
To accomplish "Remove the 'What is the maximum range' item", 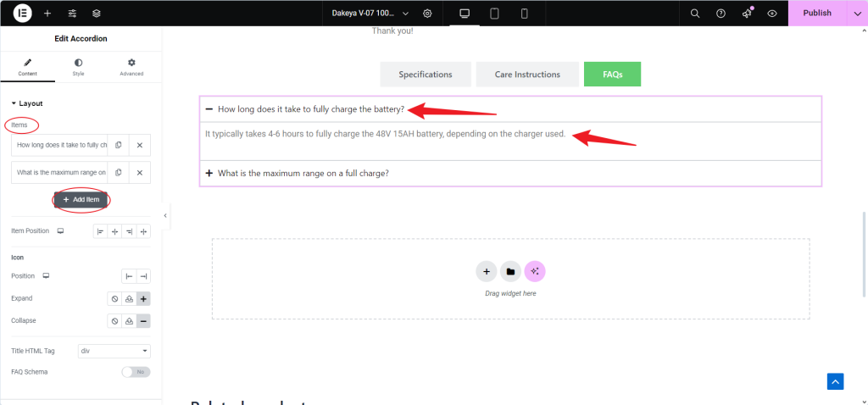I will (140, 173).
